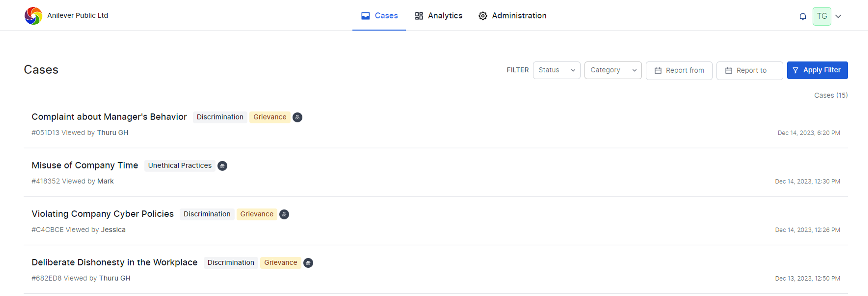Click the Report to date field
The image size is (868, 296).
tap(749, 70)
